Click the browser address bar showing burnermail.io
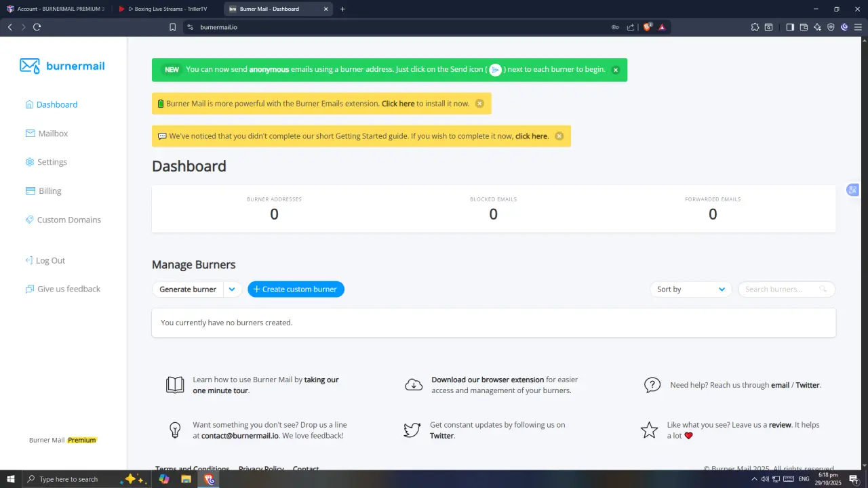The height and width of the screenshot is (488, 868). [x=400, y=27]
